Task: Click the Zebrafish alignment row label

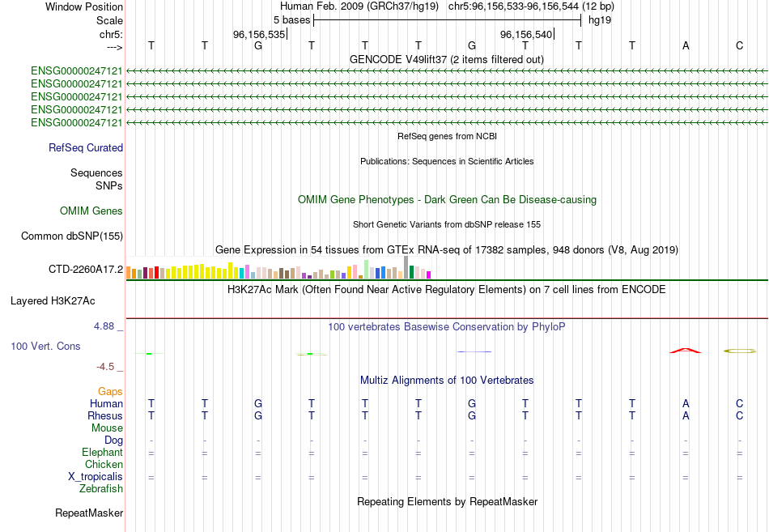Action: 101,489
